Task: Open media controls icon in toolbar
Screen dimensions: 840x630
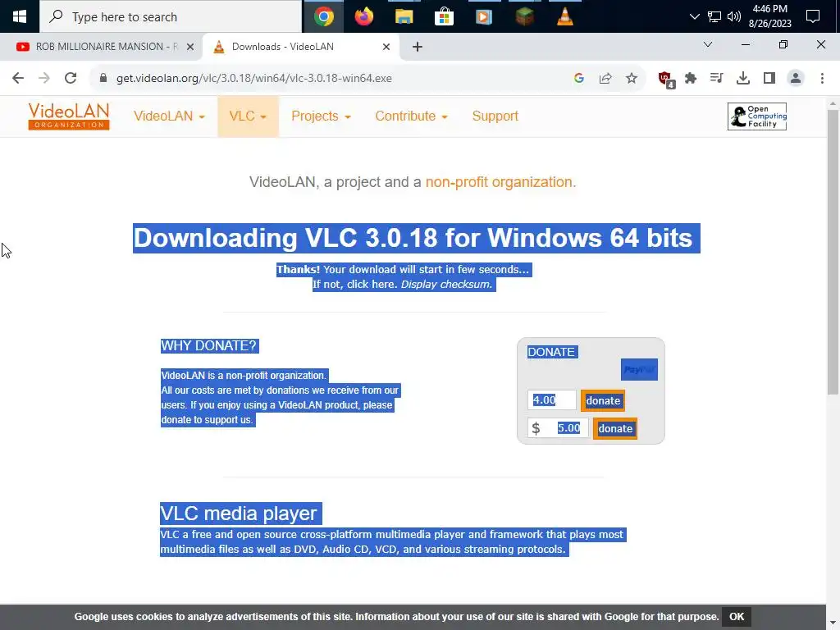Action: coord(716,78)
